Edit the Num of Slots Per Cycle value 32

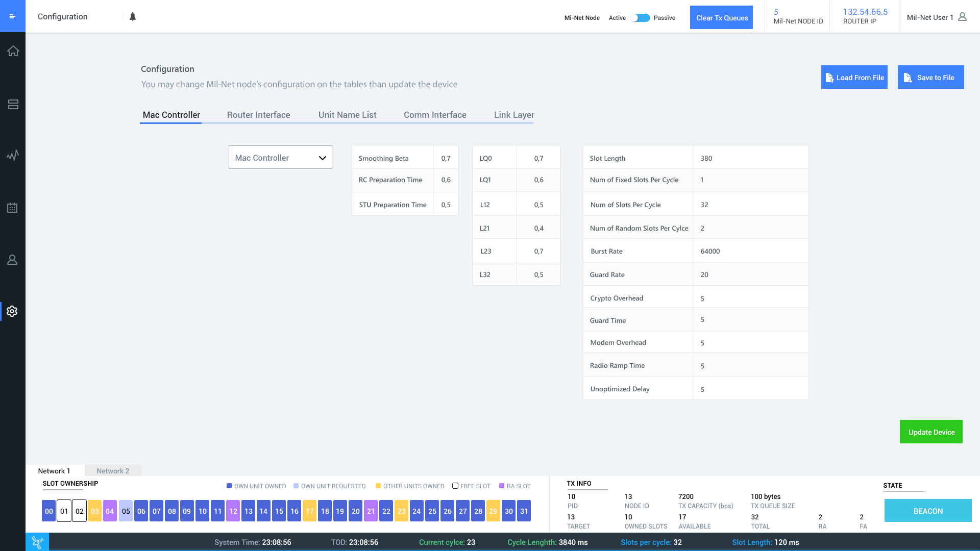pos(751,205)
